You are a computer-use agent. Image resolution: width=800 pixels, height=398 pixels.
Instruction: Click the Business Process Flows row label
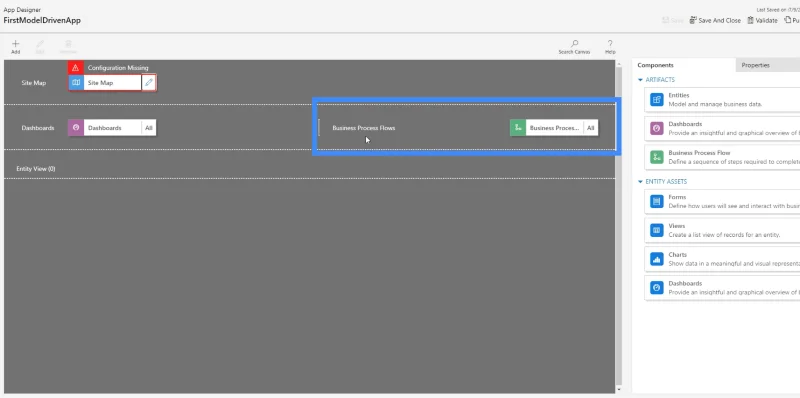(364, 128)
